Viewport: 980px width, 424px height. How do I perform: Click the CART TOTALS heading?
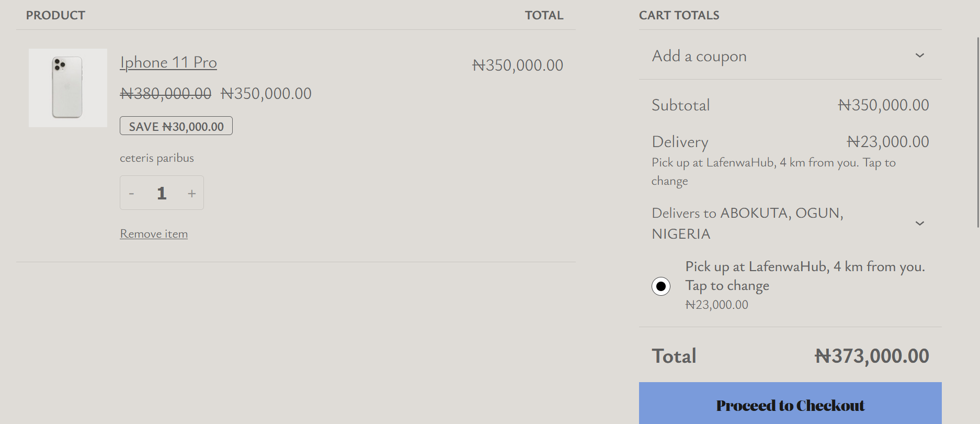(679, 15)
